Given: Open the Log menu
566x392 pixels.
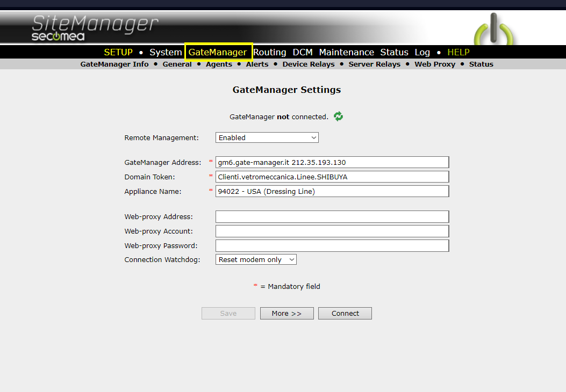Looking at the screenshot, I should (x=422, y=52).
